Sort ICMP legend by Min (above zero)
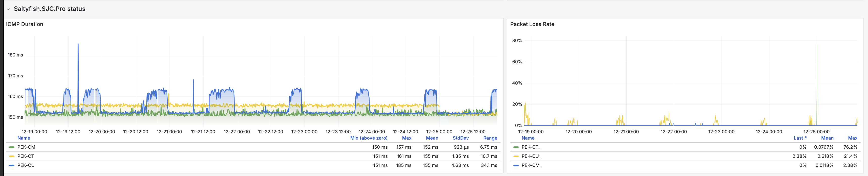 [x=369, y=138]
